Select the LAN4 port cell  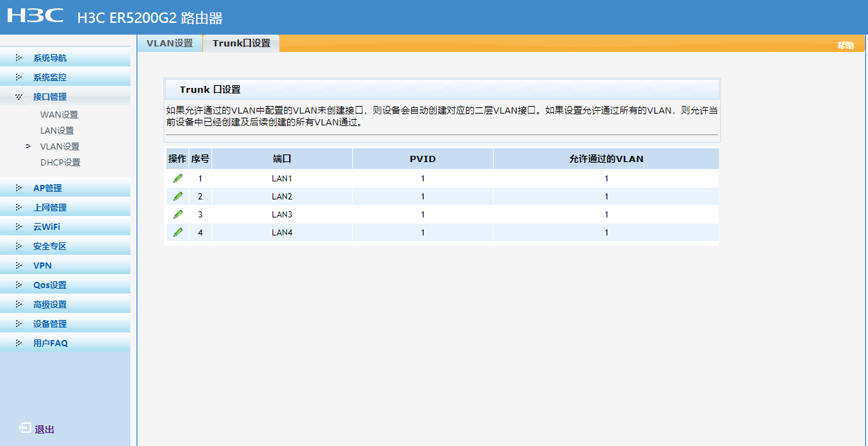pyautogui.click(x=282, y=232)
